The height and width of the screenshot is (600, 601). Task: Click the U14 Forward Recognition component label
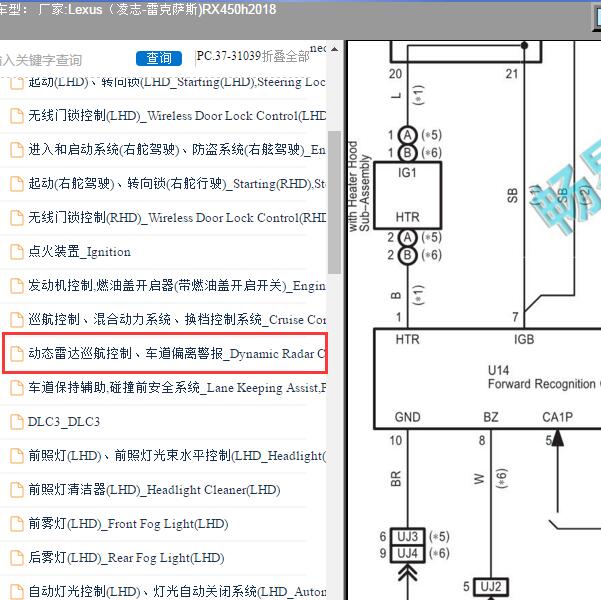(x=544, y=377)
